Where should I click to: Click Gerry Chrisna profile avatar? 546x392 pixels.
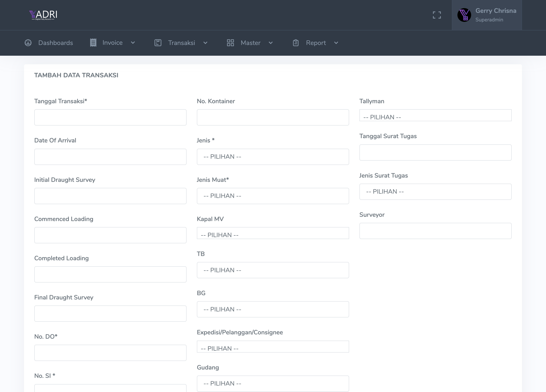coord(464,15)
